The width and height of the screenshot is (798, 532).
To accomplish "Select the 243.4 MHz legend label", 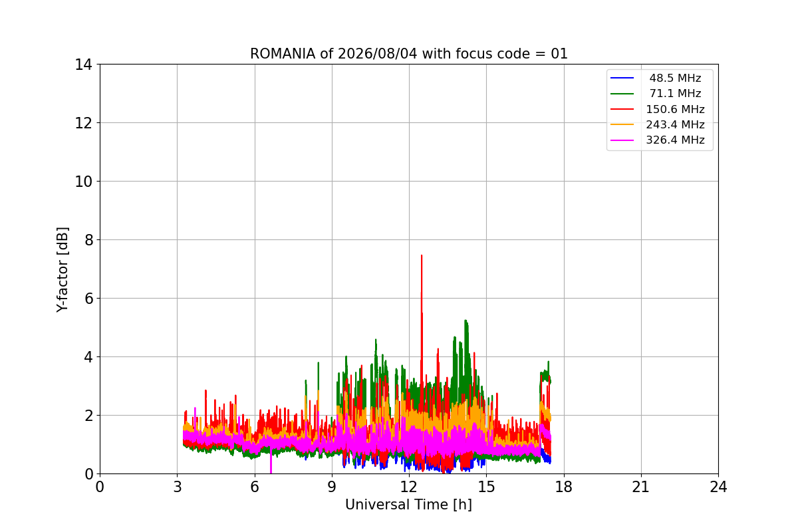I will [675, 124].
